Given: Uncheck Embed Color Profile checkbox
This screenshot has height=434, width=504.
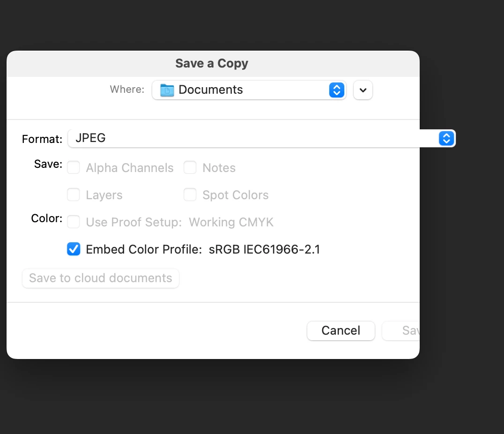Looking at the screenshot, I should [74, 249].
